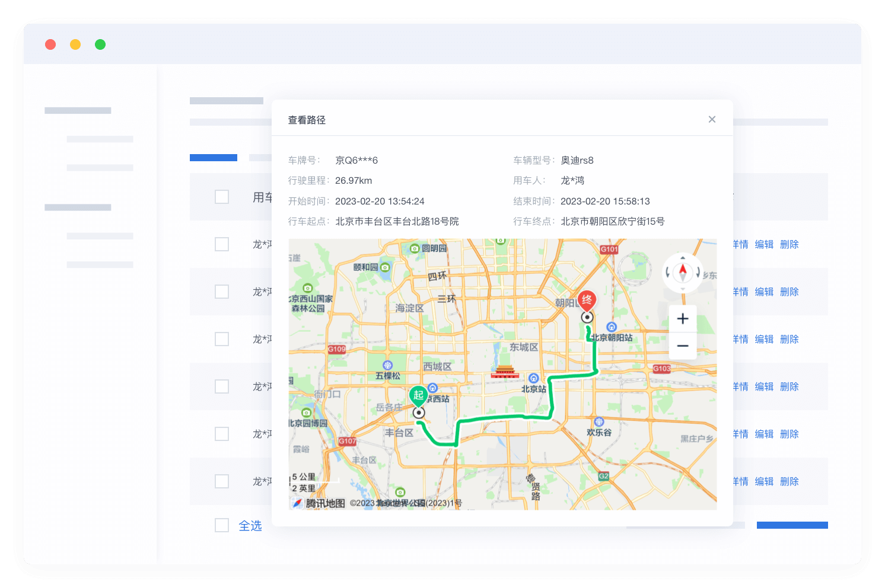Click 删除 link in the last table row
The image size is (885, 588).
(x=789, y=481)
